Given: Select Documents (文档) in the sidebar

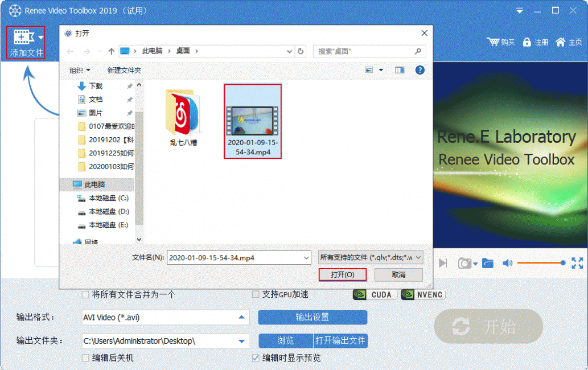Looking at the screenshot, I should pyautogui.click(x=96, y=100).
